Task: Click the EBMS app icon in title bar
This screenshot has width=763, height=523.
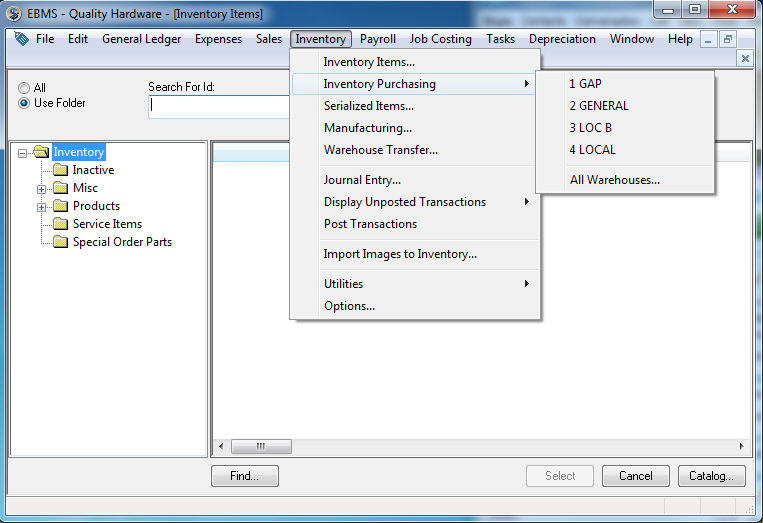Action: click(13, 14)
